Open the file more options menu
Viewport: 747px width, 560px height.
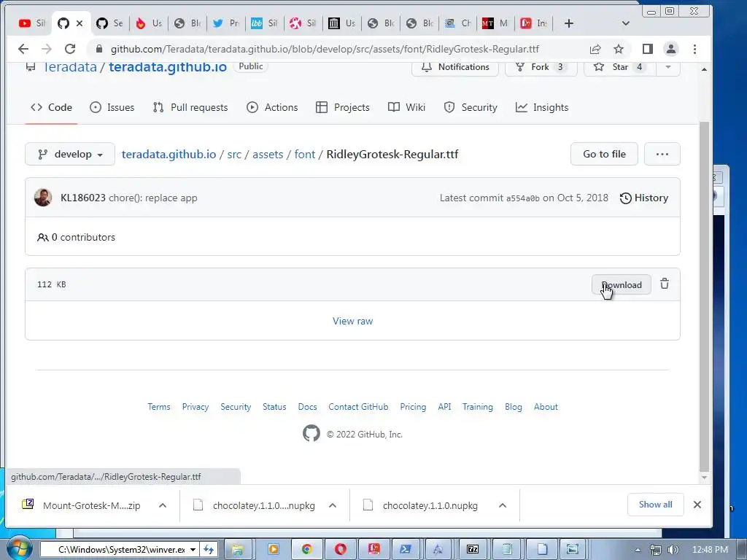(x=662, y=154)
